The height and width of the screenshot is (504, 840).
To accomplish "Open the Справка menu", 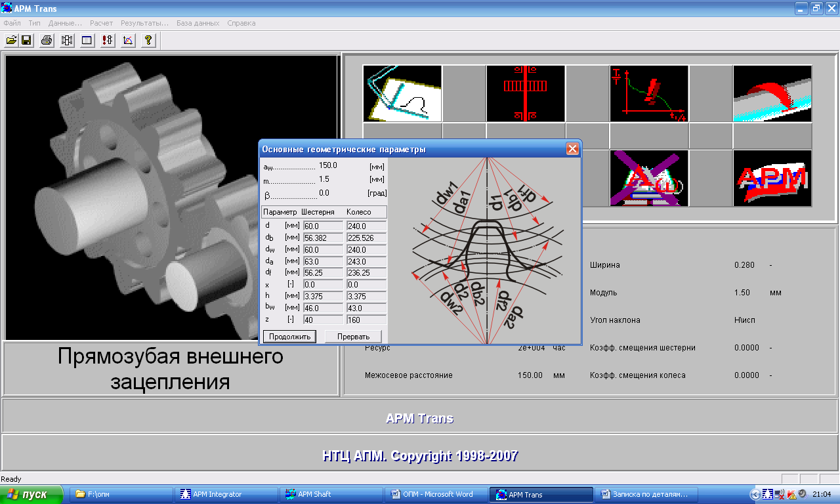I will click(x=241, y=23).
